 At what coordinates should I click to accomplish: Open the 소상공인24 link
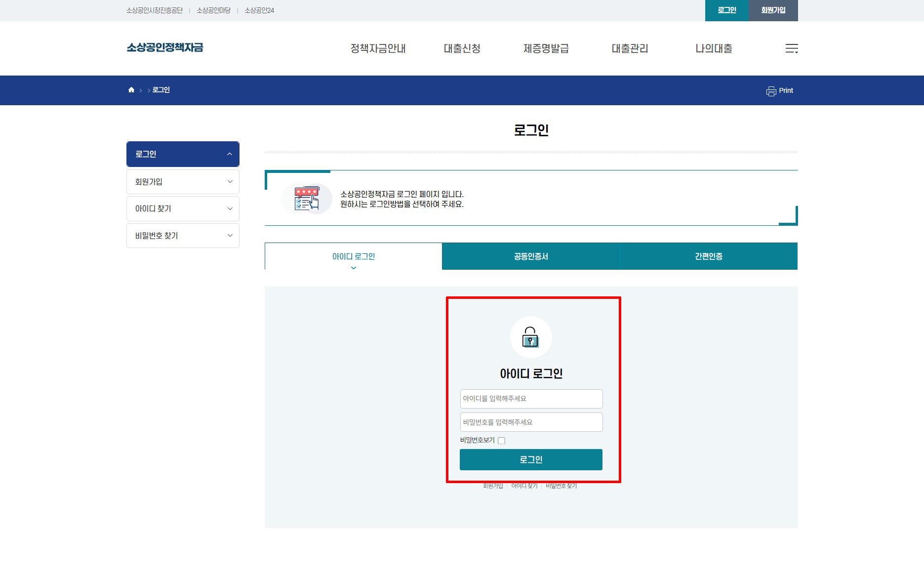tap(259, 10)
